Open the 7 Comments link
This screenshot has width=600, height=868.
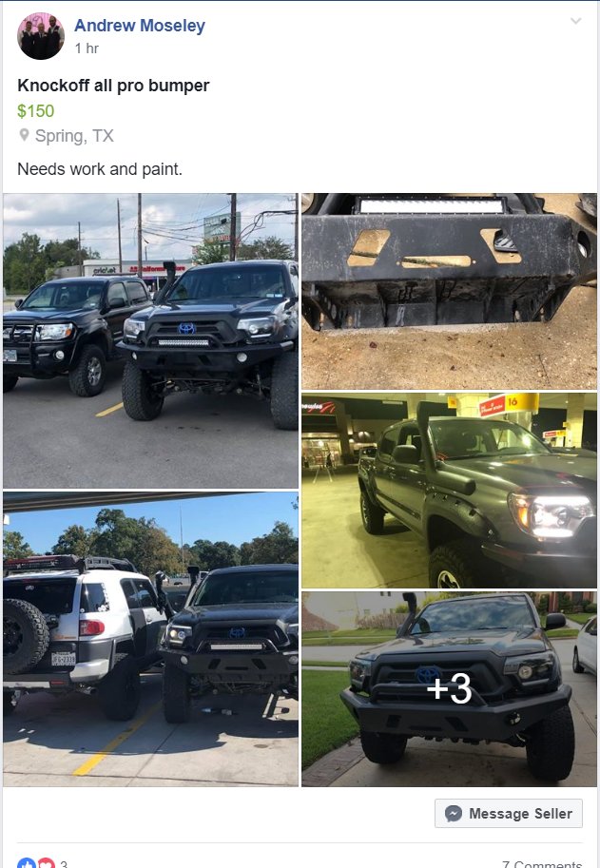[x=542, y=863]
